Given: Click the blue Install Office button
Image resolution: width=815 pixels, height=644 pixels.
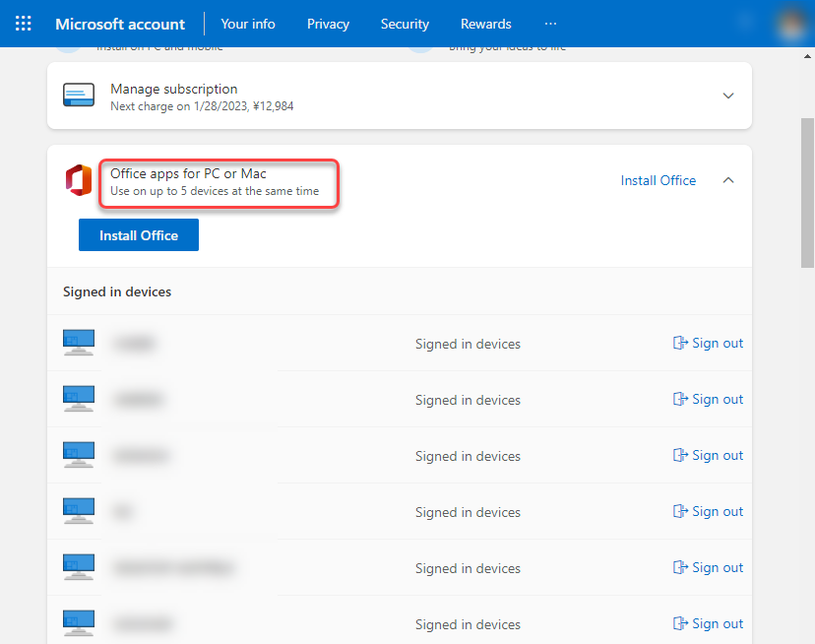Looking at the screenshot, I should pos(139,234).
